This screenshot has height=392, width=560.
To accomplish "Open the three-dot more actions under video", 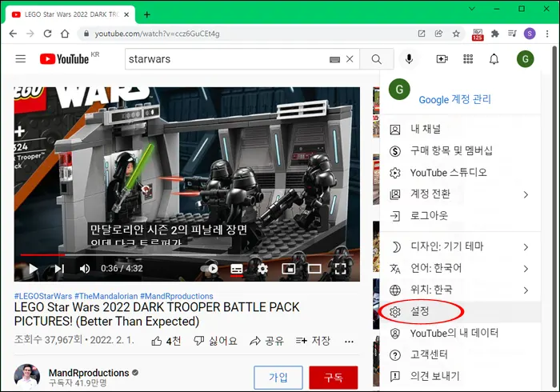I will (350, 342).
